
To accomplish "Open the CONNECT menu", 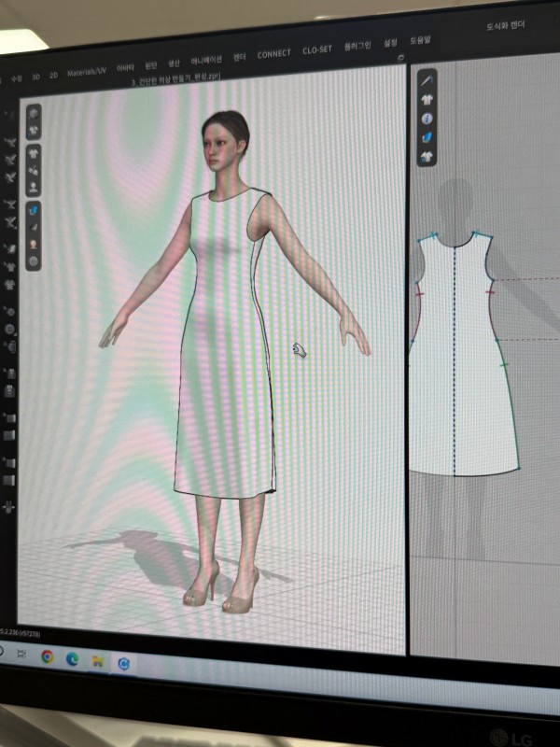I will [x=273, y=54].
